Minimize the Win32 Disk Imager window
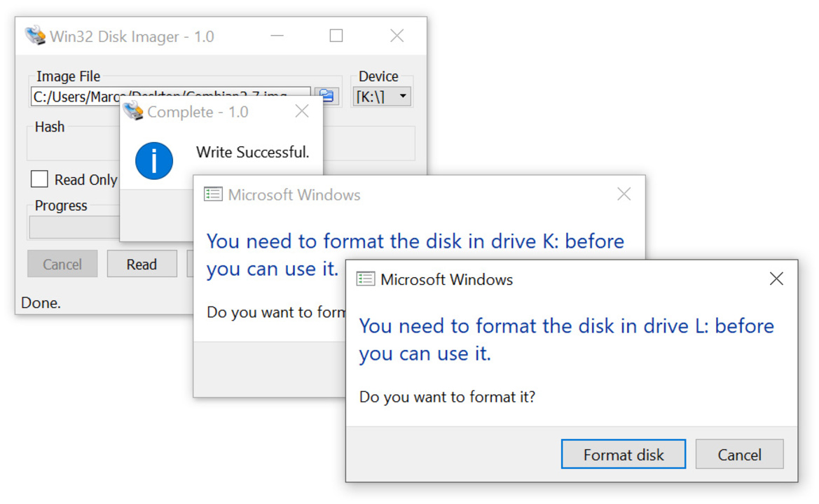Viewport: 819px width, 504px height. click(277, 36)
